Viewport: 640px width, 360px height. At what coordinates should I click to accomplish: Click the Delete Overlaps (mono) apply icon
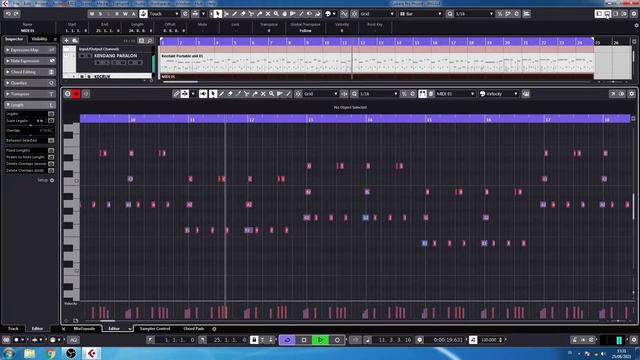coord(51,164)
